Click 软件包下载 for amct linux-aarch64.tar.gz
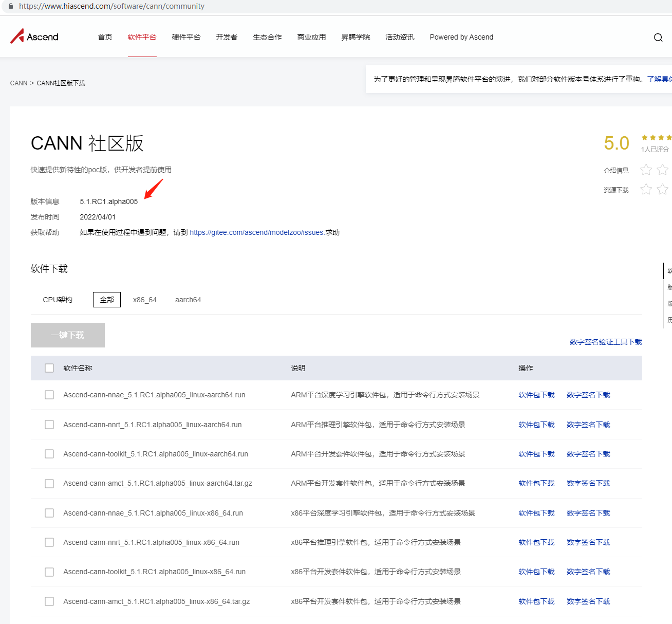The image size is (672, 624). pyautogui.click(x=537, y=483)
